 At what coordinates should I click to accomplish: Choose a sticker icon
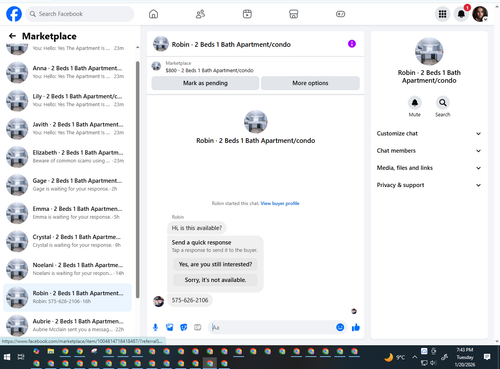click(183, 327)
